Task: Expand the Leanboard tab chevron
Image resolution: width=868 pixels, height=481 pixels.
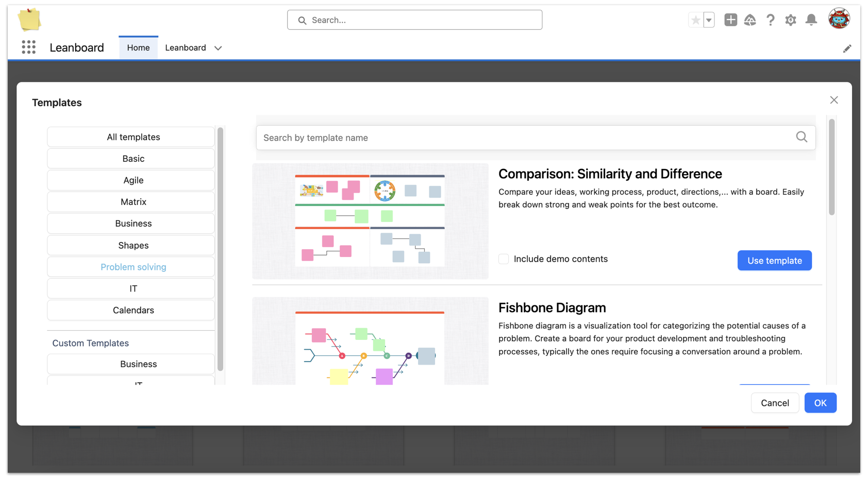Action: coord(218,48)
